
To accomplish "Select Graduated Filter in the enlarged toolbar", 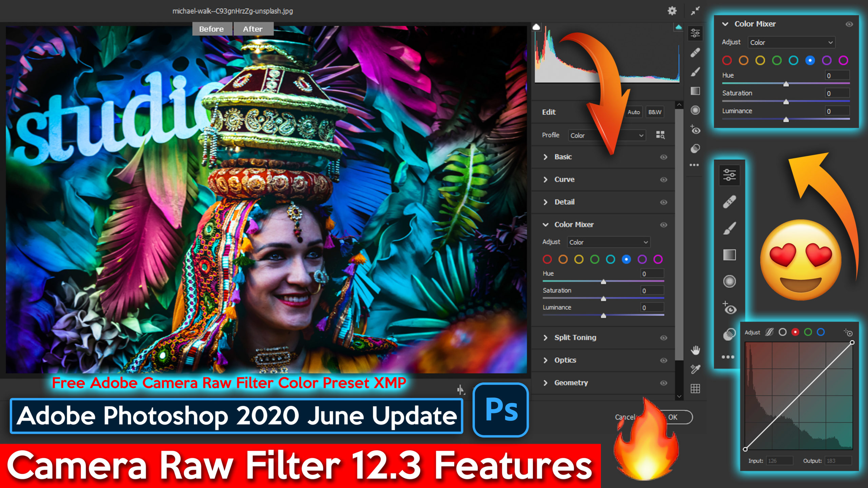I will (729, 255).
